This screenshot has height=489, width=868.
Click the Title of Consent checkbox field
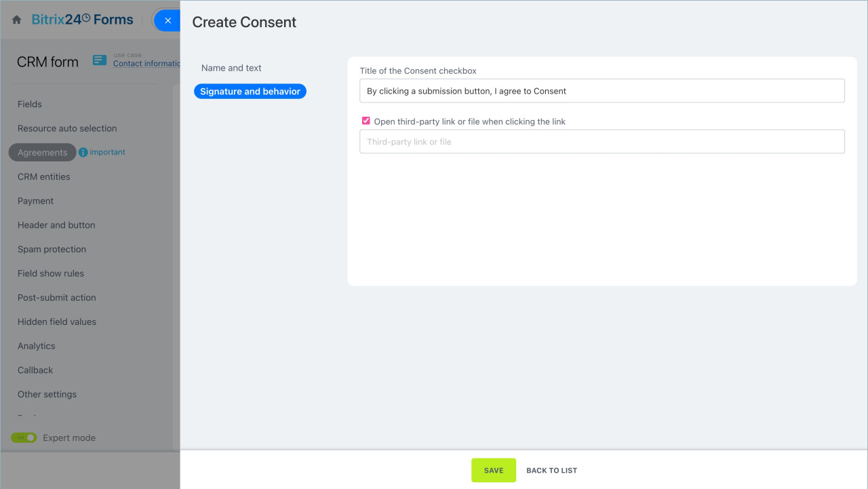[x=601, y=91]
